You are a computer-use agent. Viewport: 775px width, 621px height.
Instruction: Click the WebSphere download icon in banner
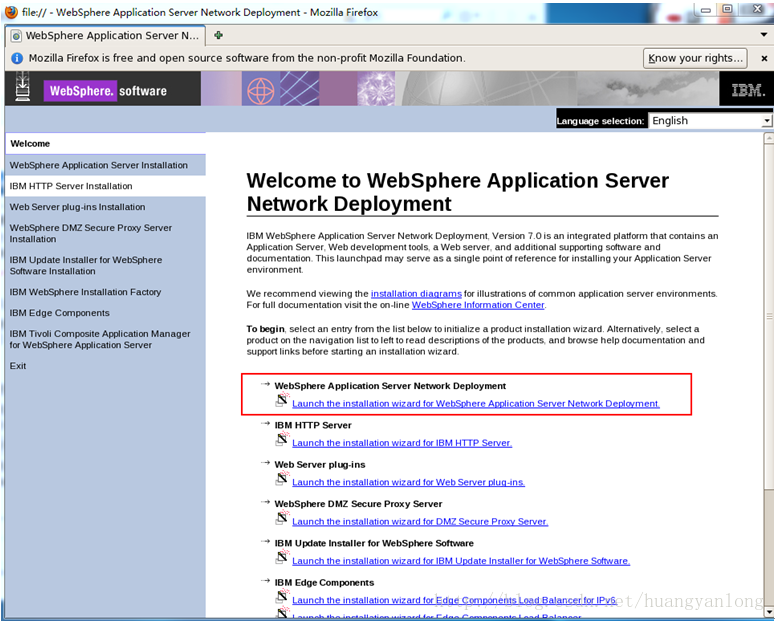tap(22, 87)
